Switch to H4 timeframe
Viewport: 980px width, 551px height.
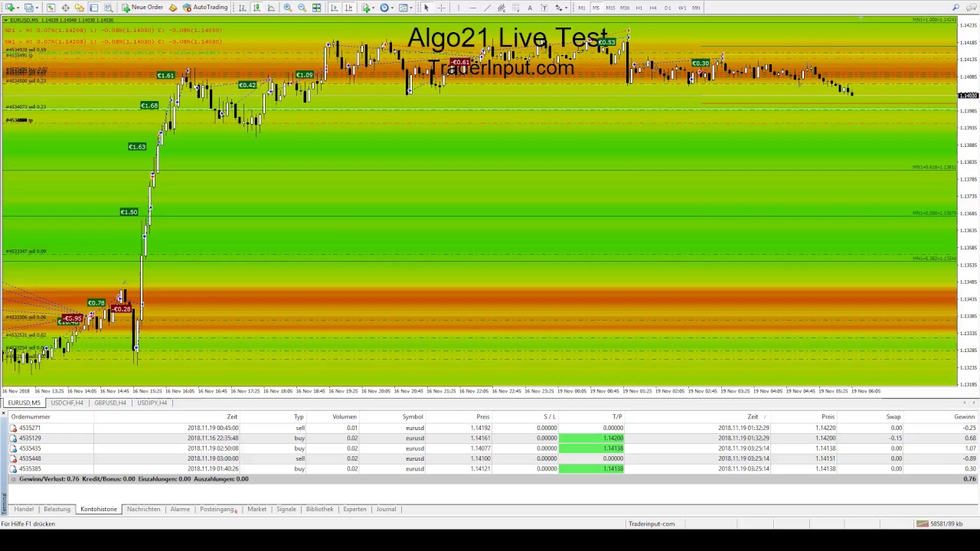pyautogui.click(x=653, y=8)
